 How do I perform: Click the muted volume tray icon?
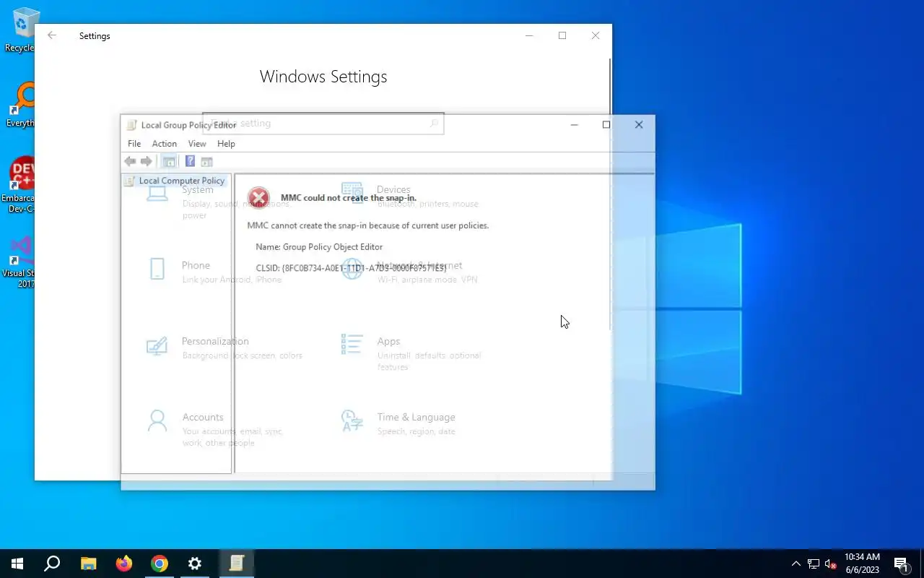tap(831, 564)
